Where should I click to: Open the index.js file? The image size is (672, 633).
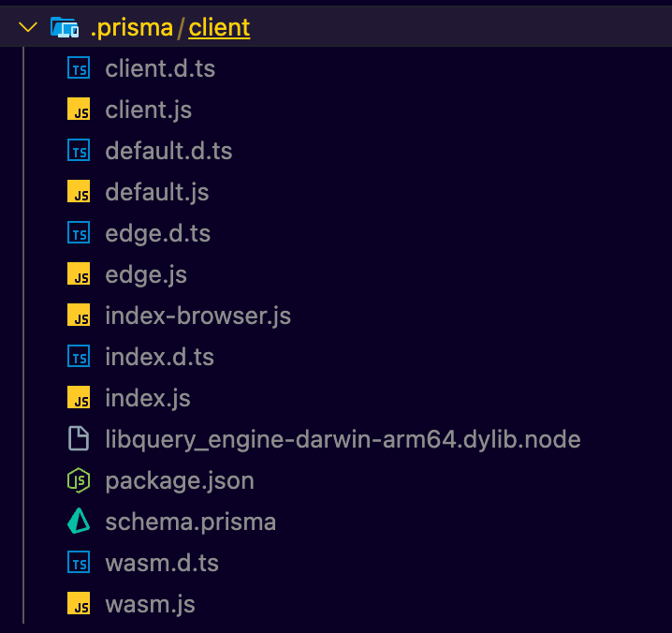coord(148,398)
